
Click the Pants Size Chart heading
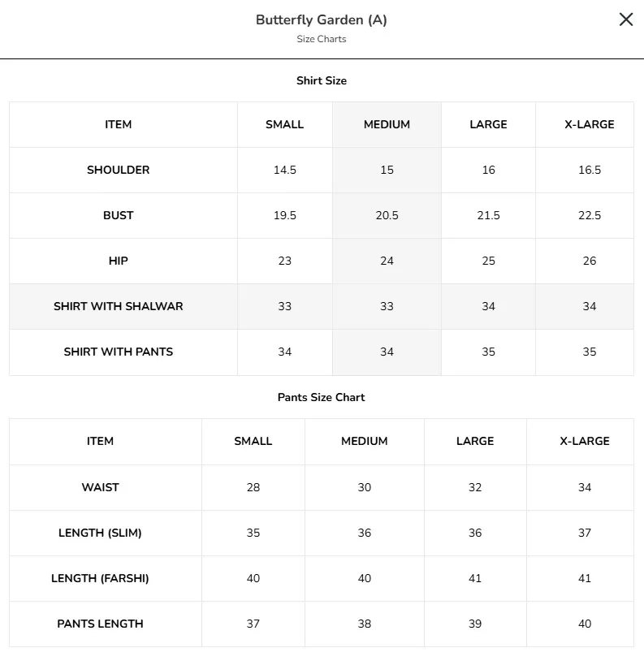[x=321, y=397]
